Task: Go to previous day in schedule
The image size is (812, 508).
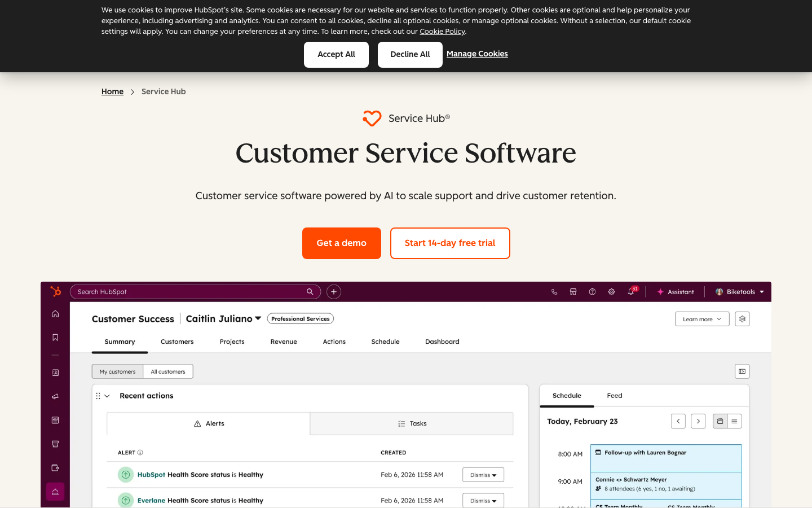Action: (678, 421)
